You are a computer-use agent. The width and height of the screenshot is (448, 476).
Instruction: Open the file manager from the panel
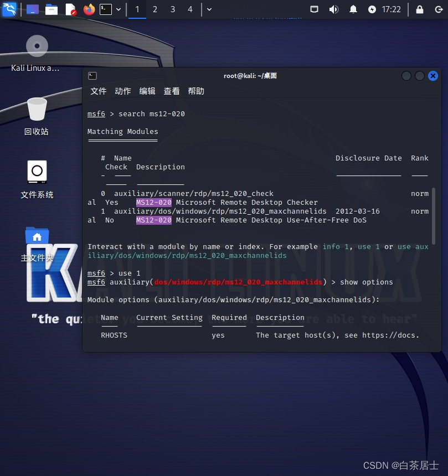pos(52,9)
